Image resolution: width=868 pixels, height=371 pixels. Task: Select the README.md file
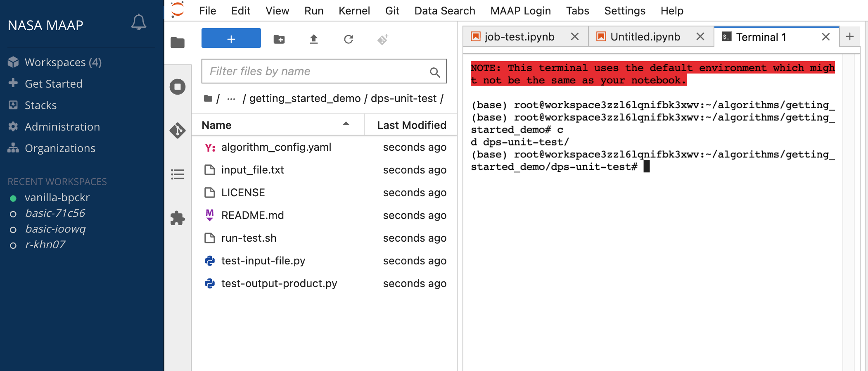tap(325, 215)
